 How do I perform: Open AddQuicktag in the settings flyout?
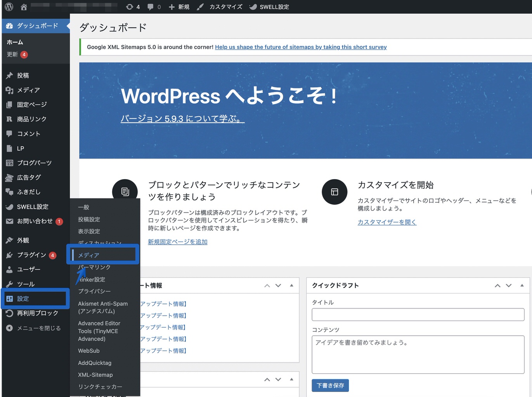click(95, 363)
